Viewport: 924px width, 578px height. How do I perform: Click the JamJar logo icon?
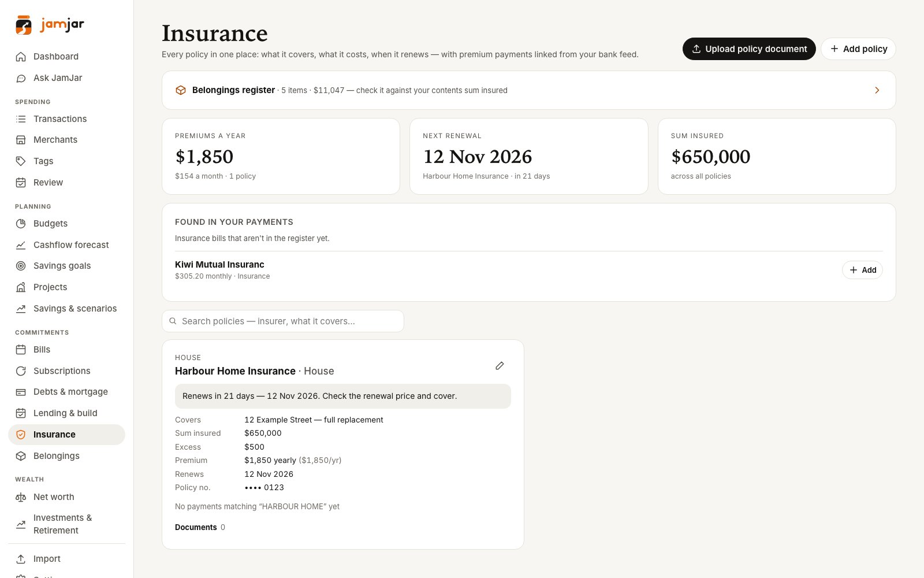(24, 25)
